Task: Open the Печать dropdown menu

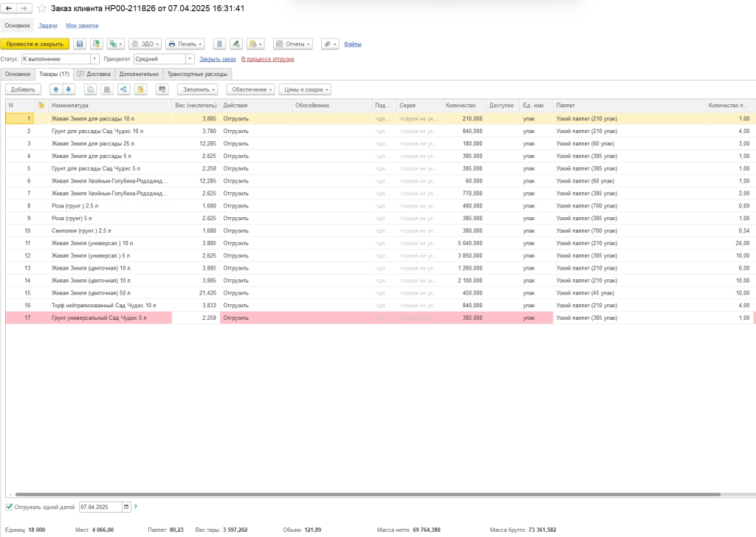Action: [x=185, y=44]
